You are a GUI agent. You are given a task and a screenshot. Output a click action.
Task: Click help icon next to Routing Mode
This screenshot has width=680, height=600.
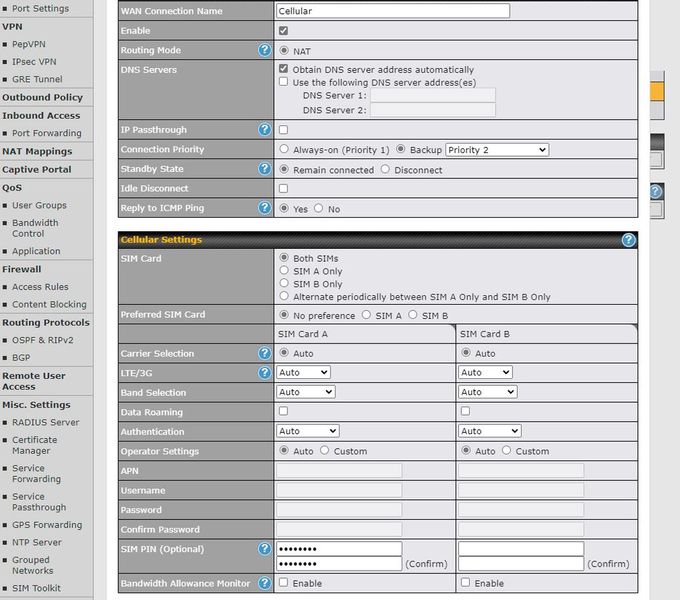pos(264,50)
